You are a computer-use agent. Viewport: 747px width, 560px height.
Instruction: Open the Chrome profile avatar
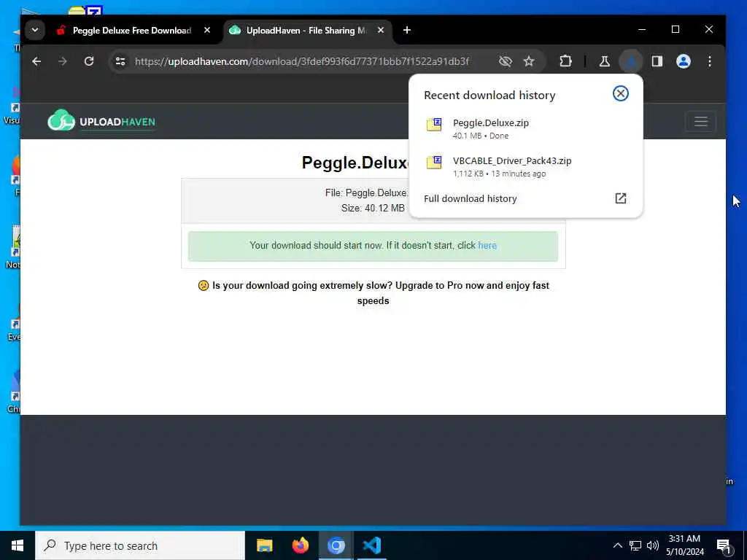(683, 61)
